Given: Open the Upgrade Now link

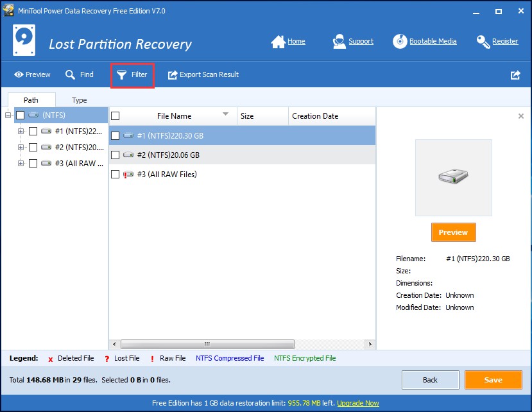Looking at the screenshot, I should [x=357, y=403].
